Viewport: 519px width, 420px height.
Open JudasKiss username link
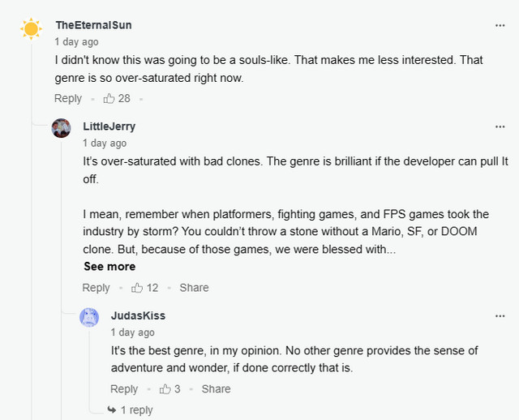click(x=138, y=315)
